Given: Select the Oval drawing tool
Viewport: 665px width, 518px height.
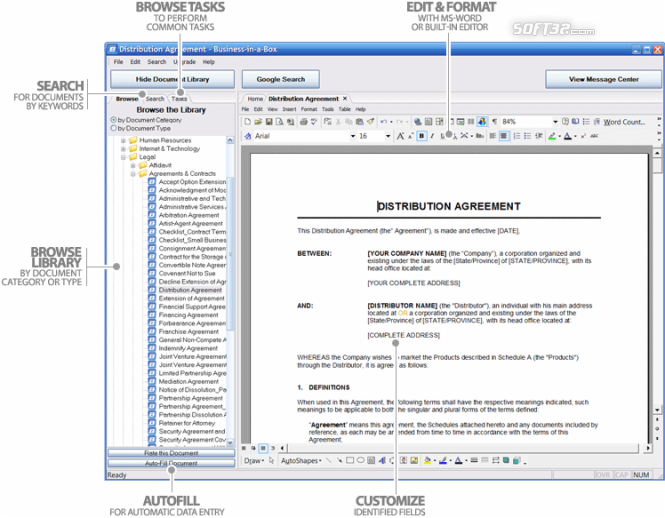Looking at the screenshot, I should pos(360,460).
